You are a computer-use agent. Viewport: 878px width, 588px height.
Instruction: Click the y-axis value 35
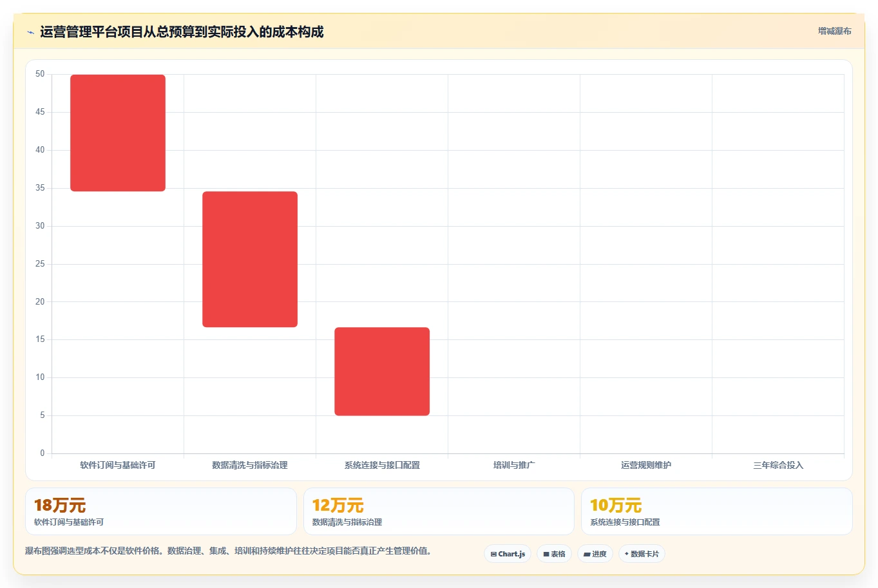[x=40, y=188]
